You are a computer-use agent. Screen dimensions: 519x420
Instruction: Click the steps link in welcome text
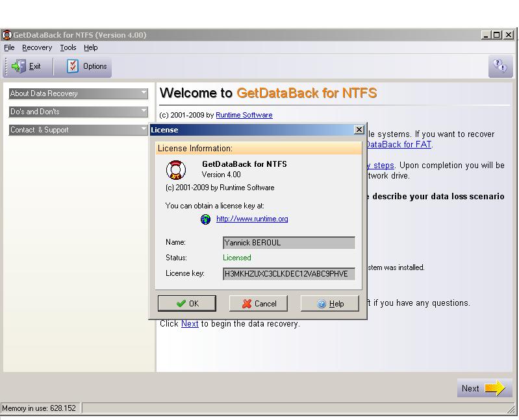pyautogui.click(x=381, y=166)
